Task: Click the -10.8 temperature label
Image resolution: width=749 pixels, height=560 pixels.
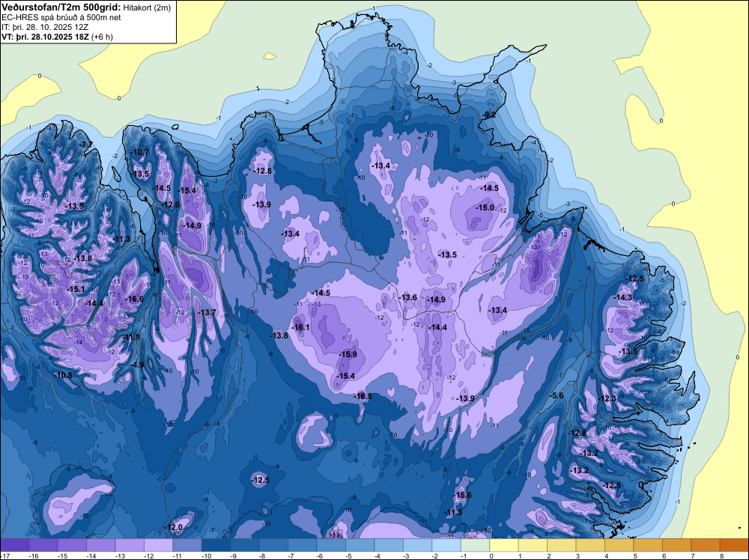Action: click(63, 375)
